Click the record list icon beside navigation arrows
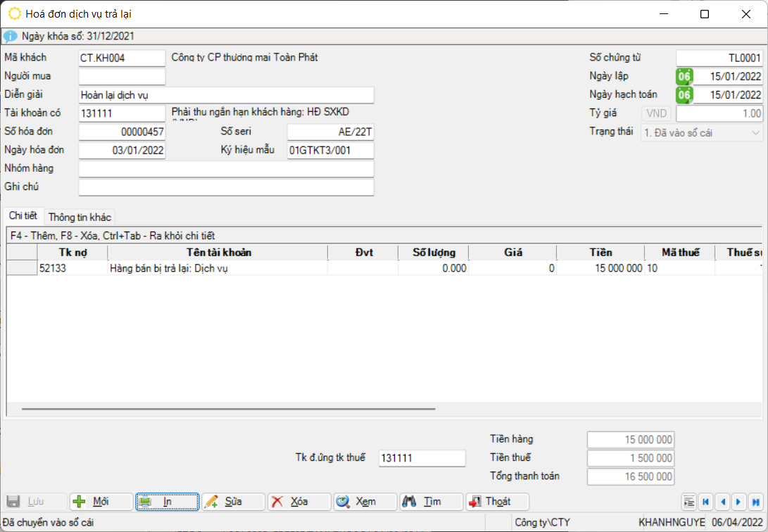 [689, 502]
